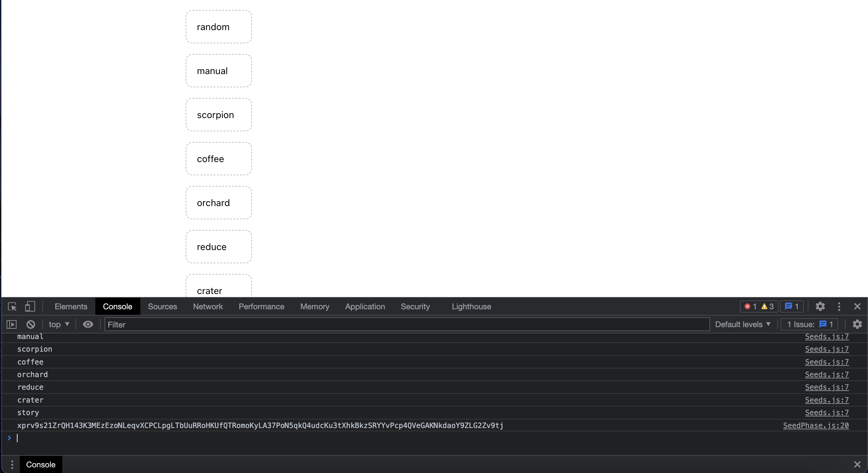Image resolution: width=868 pixels, height=473 pixels.
Task: Open DevTools settings gear
Action: pyautogui.click(x=820, y=306)
